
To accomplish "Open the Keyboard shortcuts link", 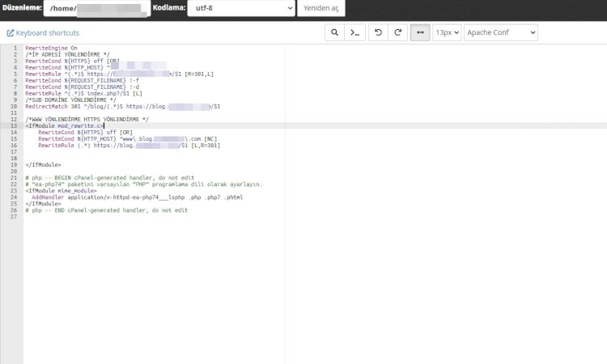I will point(47,33).
